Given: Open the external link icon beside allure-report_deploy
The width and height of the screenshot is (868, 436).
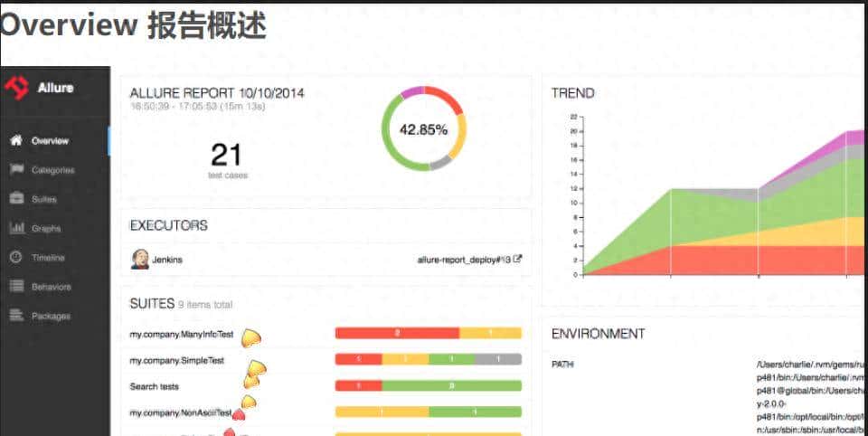Looking at the screenshot, I should (517, 258).
